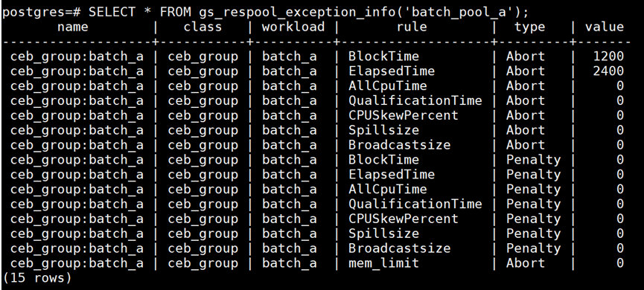
Task: Click the (15 rows) result summary
Action: tap(37, 278)
